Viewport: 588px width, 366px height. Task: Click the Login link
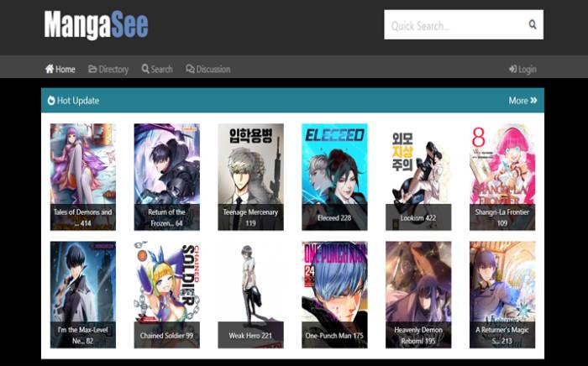click(x=522, y=69)
